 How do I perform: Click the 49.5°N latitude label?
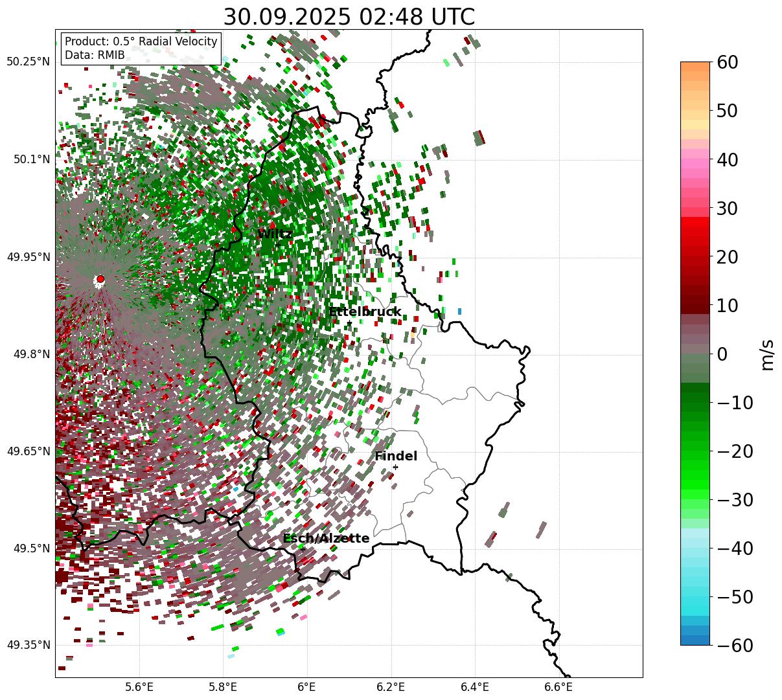tap(31, 548)
